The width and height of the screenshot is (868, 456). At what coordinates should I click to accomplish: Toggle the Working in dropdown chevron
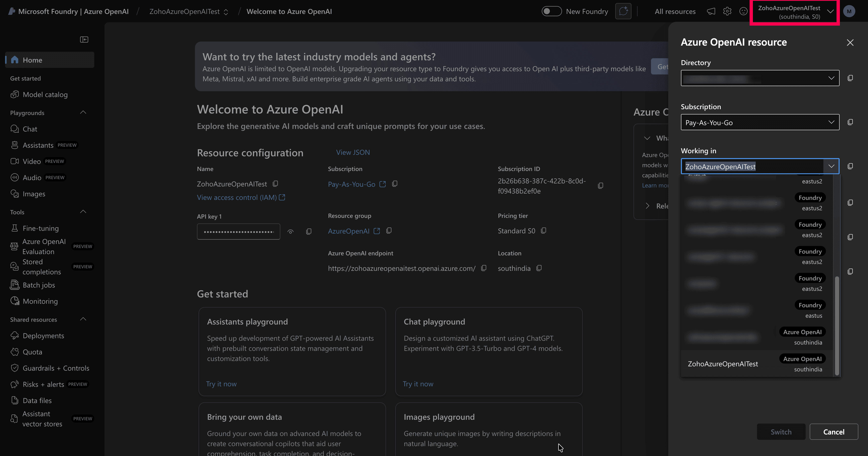tap(831, 166)
